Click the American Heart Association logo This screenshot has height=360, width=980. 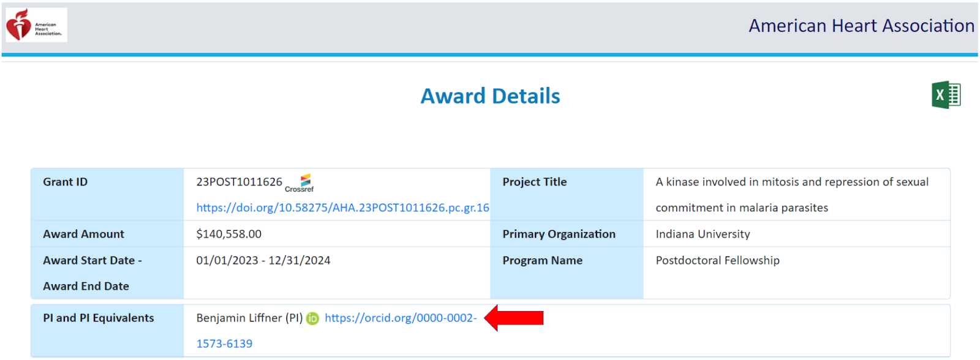point(36,25)
